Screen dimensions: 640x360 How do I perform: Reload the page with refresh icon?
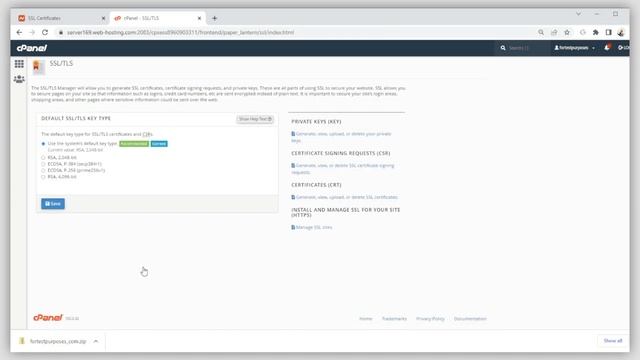tap(45, 32)
